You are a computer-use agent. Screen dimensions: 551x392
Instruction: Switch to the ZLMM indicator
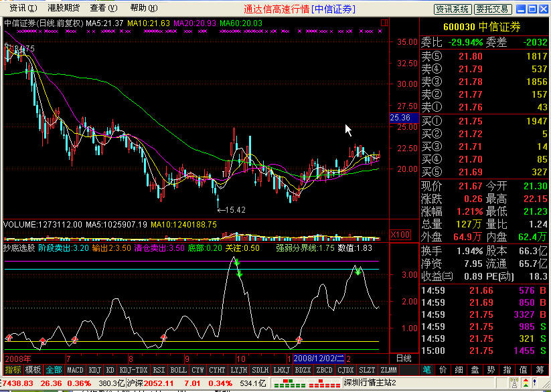click(x=388, y=370)
